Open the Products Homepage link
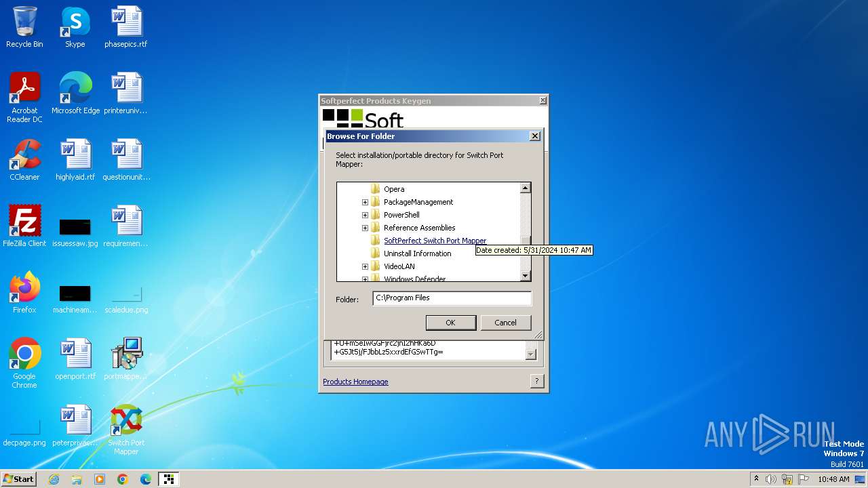This screenshot has height=488, width=868. pos(355,382)
